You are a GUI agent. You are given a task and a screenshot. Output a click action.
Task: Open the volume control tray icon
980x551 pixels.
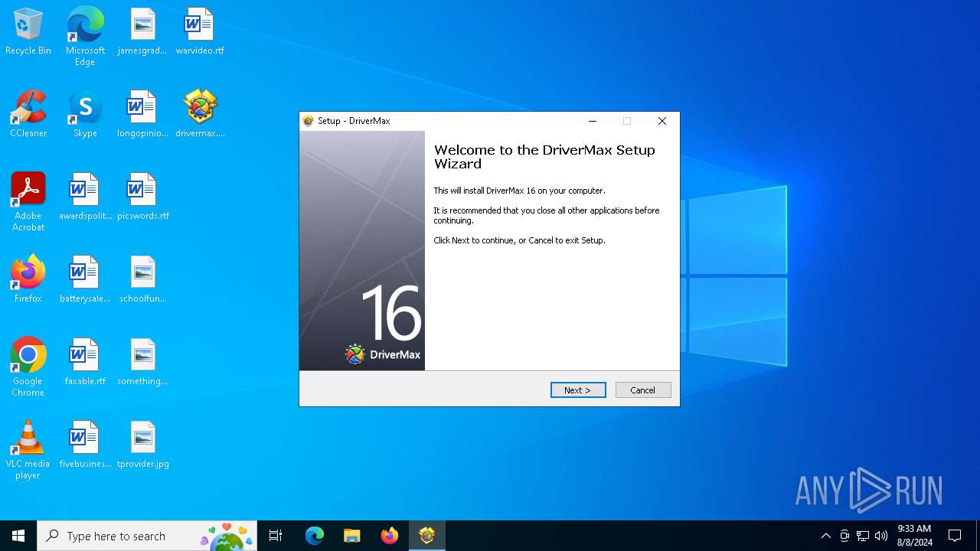[x=881, y=536]
